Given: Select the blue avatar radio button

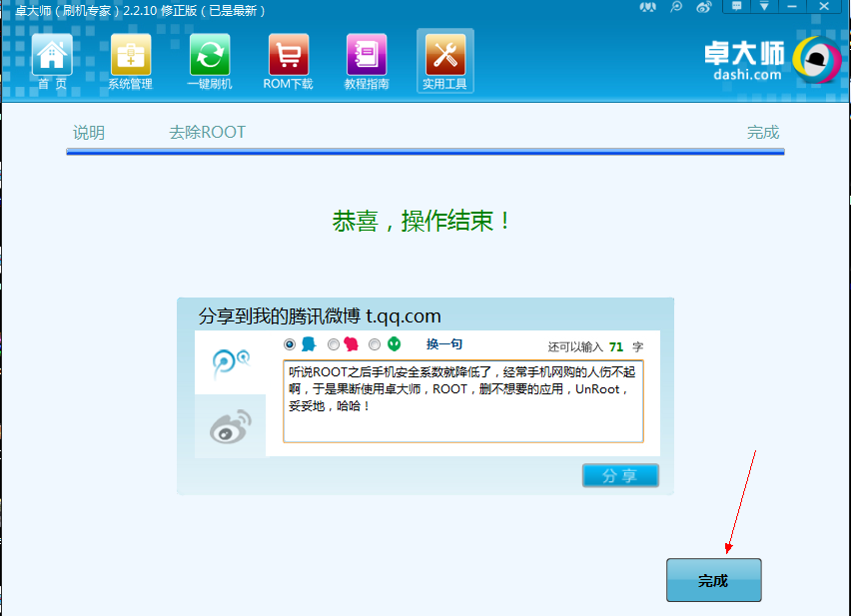Looking at the screenshot, I should click(290, 344).
